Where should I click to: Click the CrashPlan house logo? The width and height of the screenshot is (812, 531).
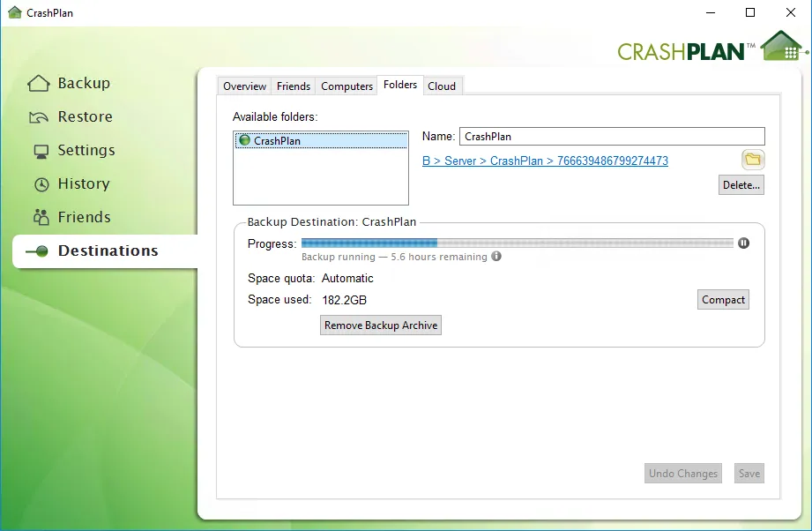(x=779, y=44)
